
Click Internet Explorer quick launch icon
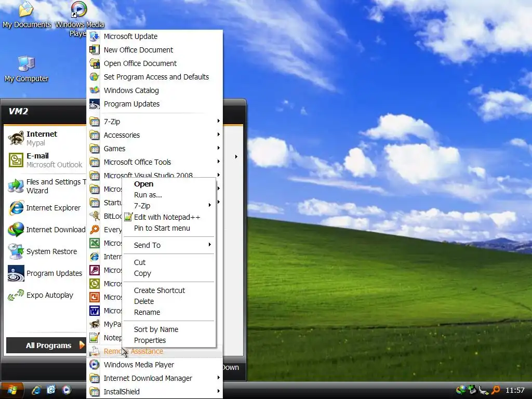(x=36, y=390)
